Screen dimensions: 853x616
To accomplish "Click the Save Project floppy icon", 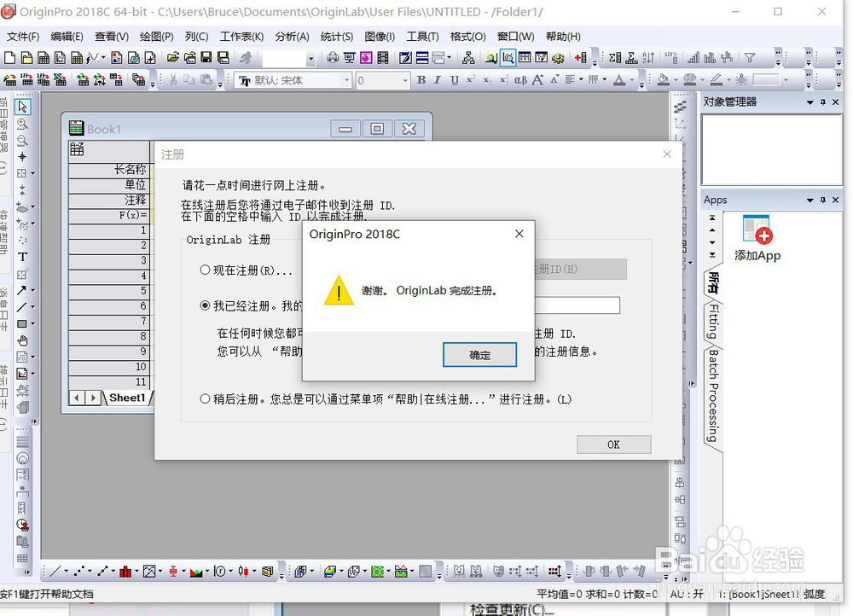I will [206, 58].
